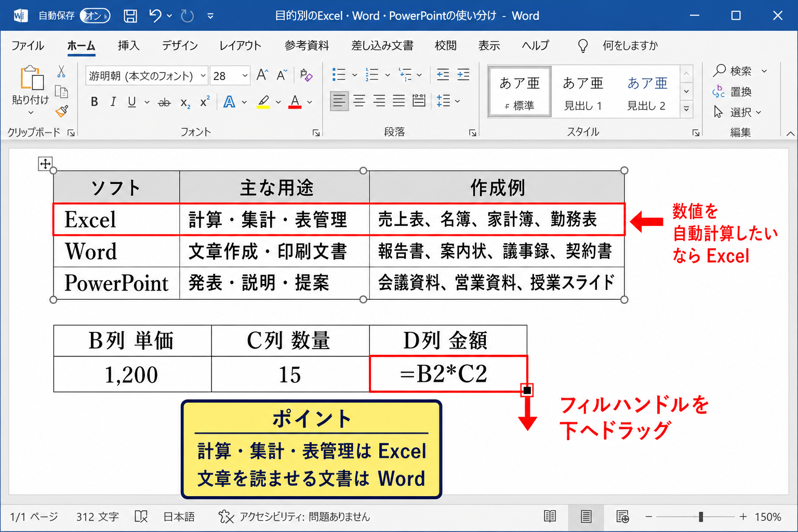
Task: Click the Cut scissors icon
Action: [61, 71]
